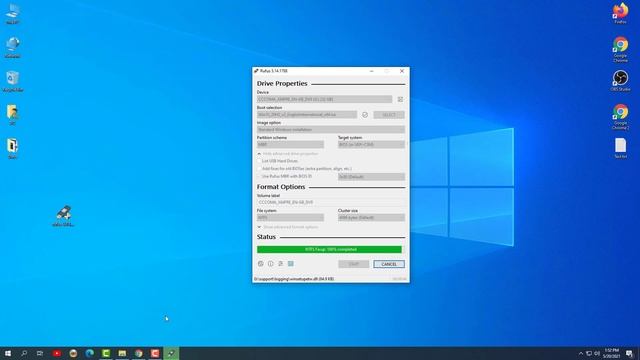
Task: Open Chrome from the taskbar
Action: [139, 353]
